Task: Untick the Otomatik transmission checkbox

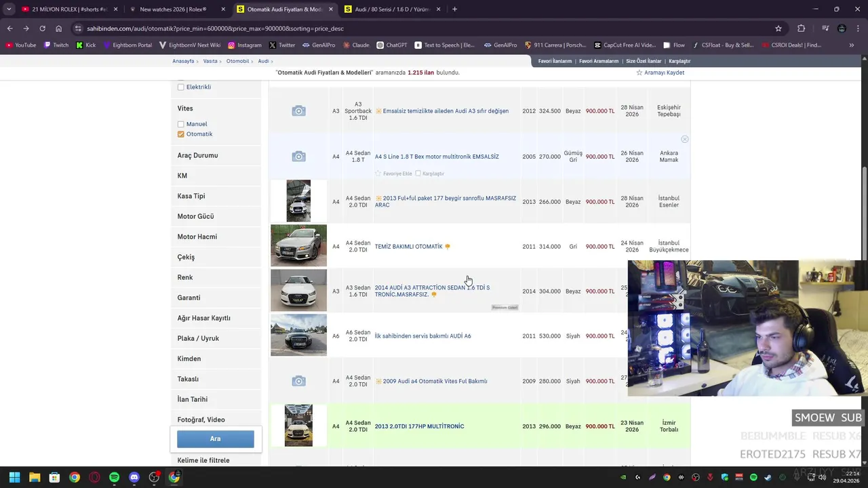Action: tap(180, 134)
